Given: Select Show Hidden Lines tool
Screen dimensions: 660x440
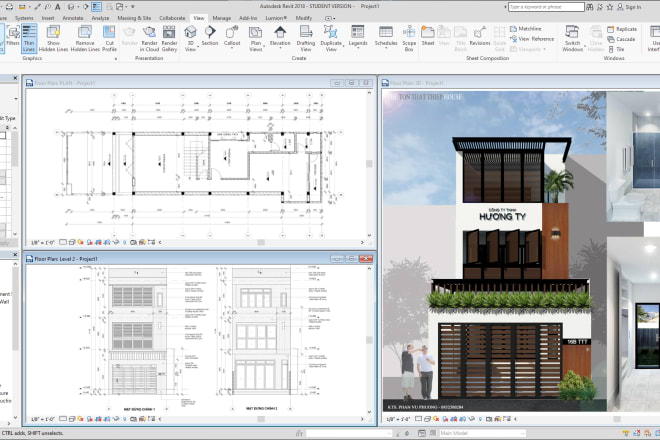Looking at the screenshot, I should (53, 38).
